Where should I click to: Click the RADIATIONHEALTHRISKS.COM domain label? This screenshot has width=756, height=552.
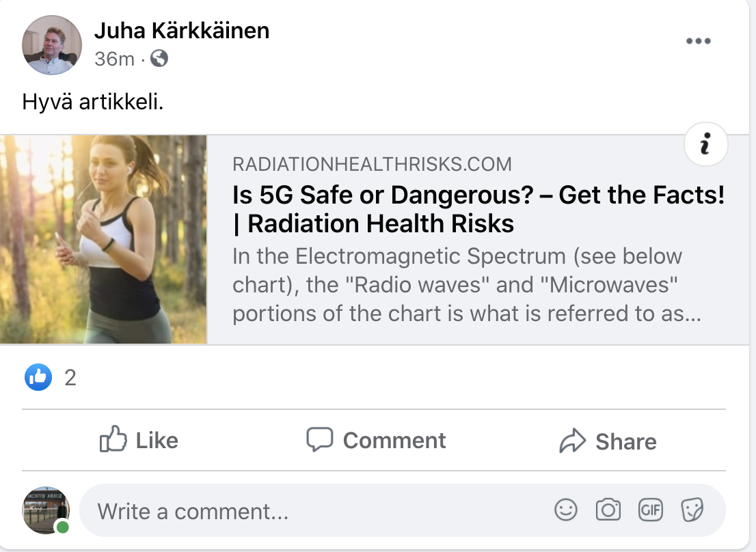372,164
